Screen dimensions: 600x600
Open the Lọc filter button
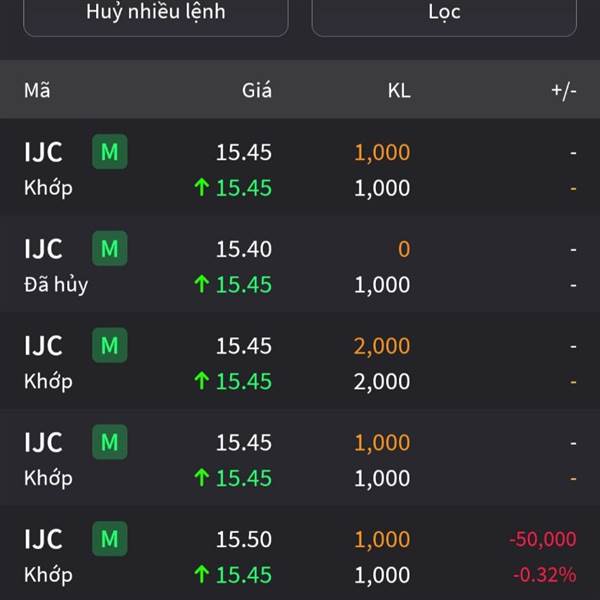pos(445,14)
